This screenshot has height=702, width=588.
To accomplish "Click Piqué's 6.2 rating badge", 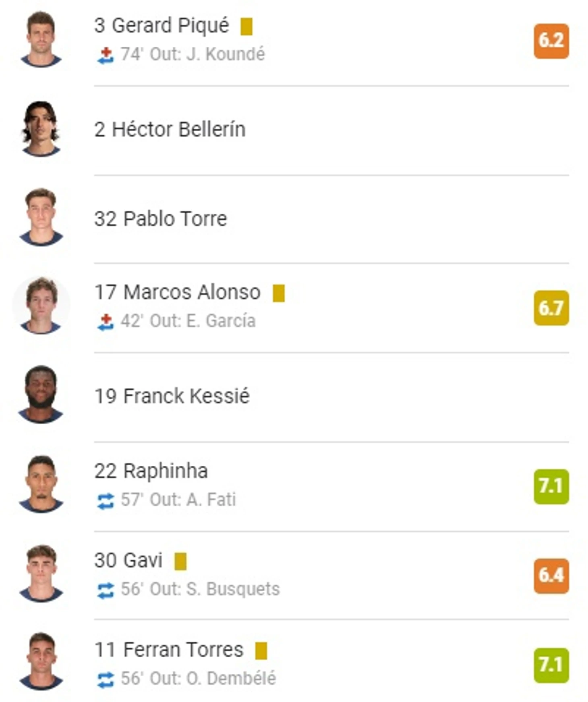I will click(551, 41).
